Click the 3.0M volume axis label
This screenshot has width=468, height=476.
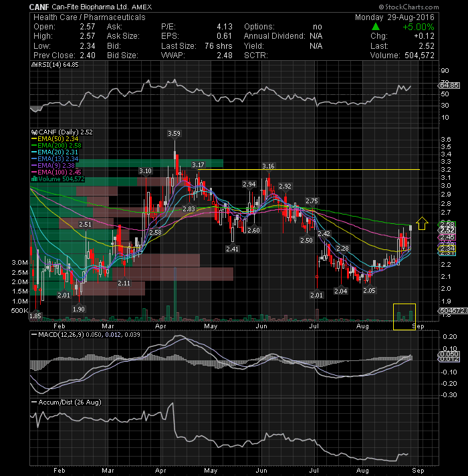(x=20, y=263)
